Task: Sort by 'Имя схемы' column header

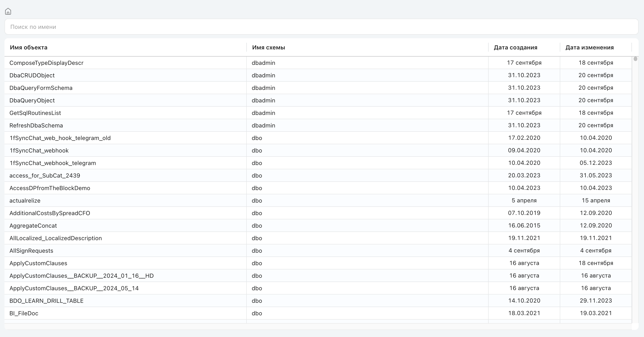Action: [268, 47]
